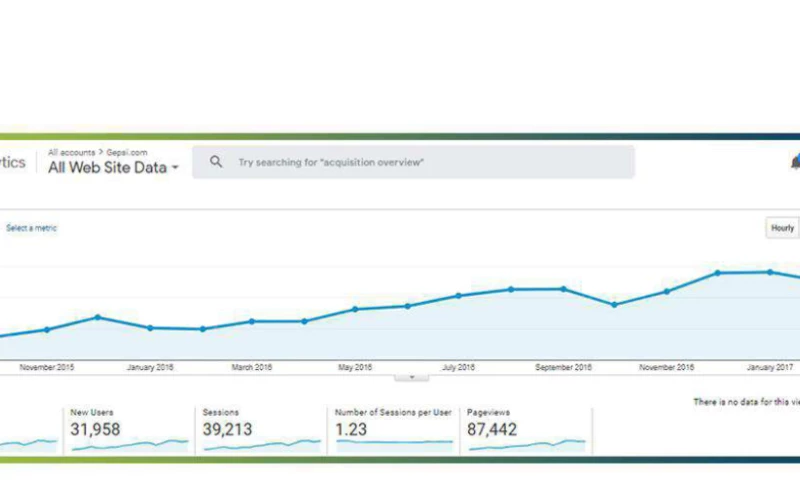Open the Select a metric link
The image size is (800, 480).
(31, 228)
